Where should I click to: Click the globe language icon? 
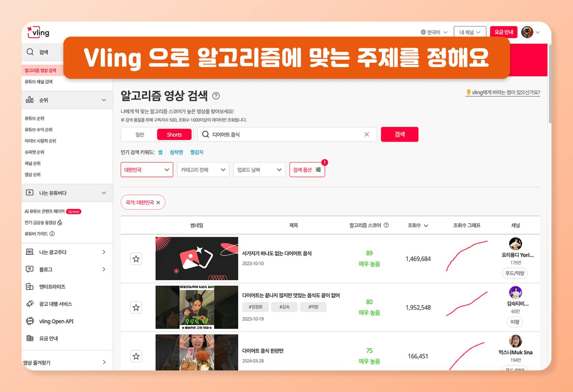coord(423,32)
